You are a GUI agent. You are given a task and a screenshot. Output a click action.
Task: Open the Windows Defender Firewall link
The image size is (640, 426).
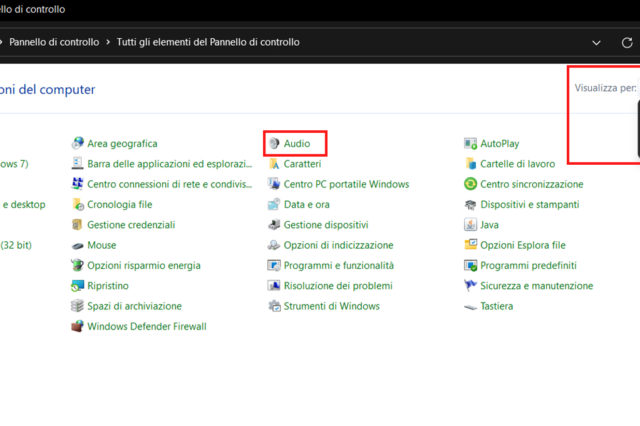pyautogui.click(x=147, y=326)
